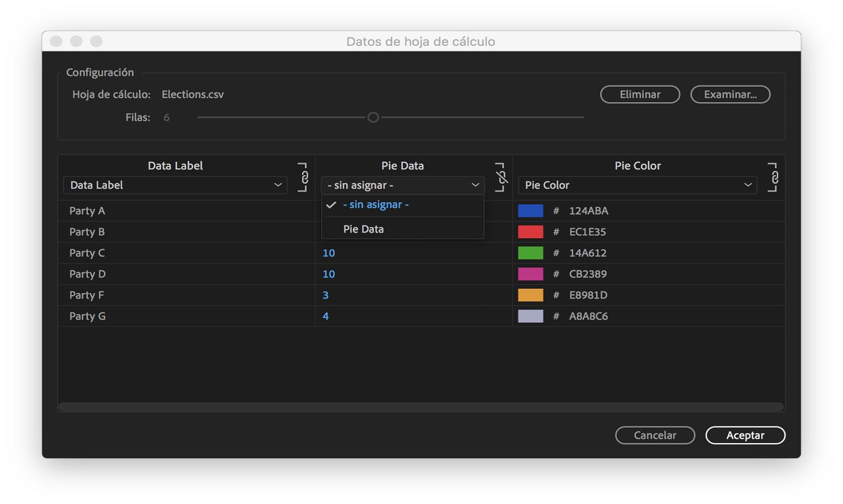Select the Party B row label

pyautogui.click(x=87, y=232)
